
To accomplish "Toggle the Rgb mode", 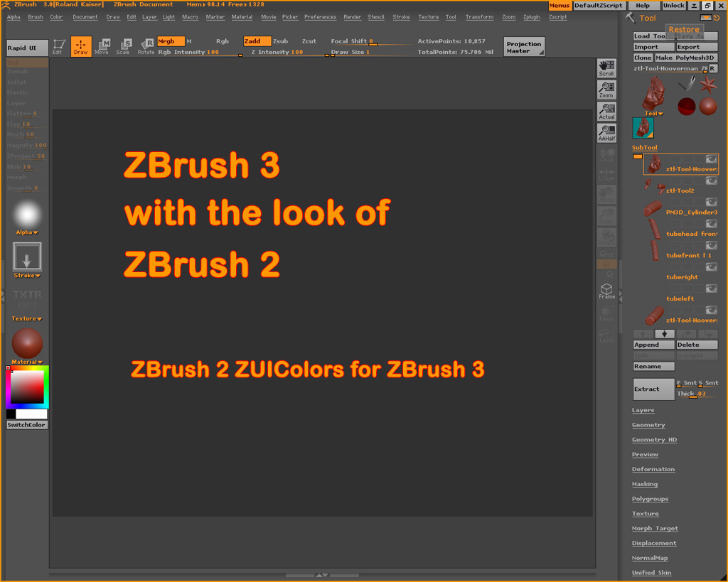I will (223, 41).
